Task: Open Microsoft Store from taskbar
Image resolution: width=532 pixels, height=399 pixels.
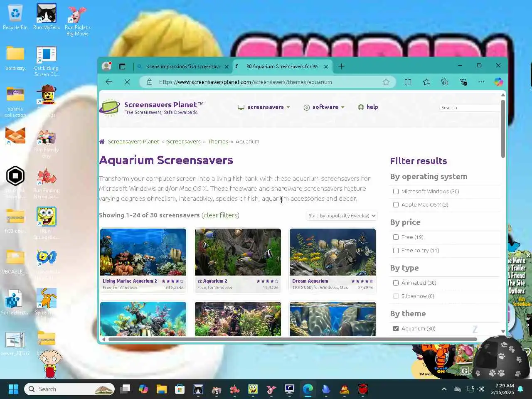Action: tap(180, 389)
